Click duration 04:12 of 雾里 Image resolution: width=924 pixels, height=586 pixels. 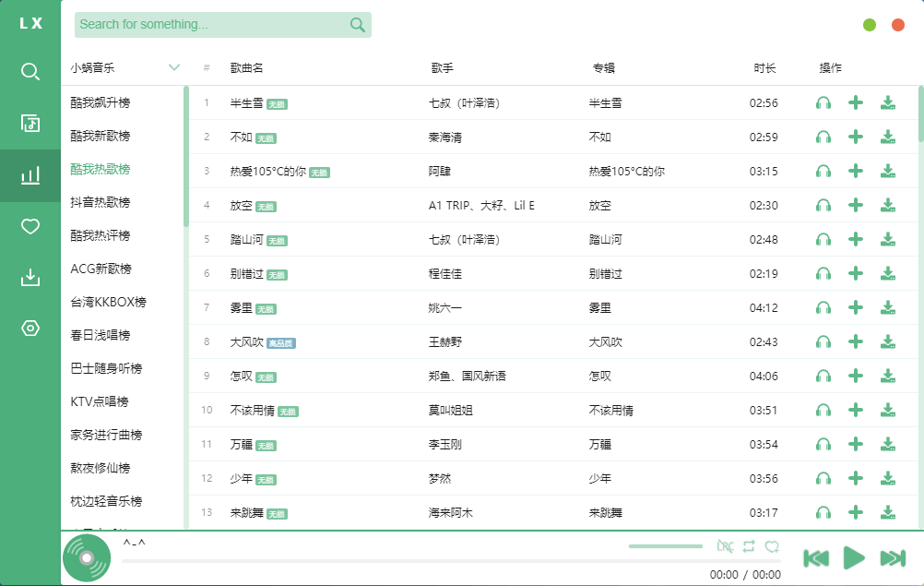coord(764,308)
